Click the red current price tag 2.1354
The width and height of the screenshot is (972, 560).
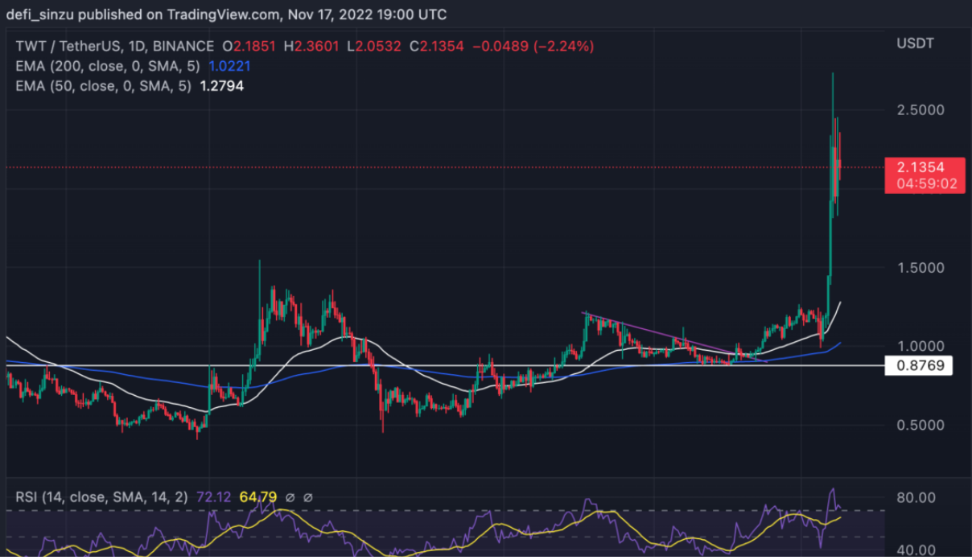[x=924, y=167]
